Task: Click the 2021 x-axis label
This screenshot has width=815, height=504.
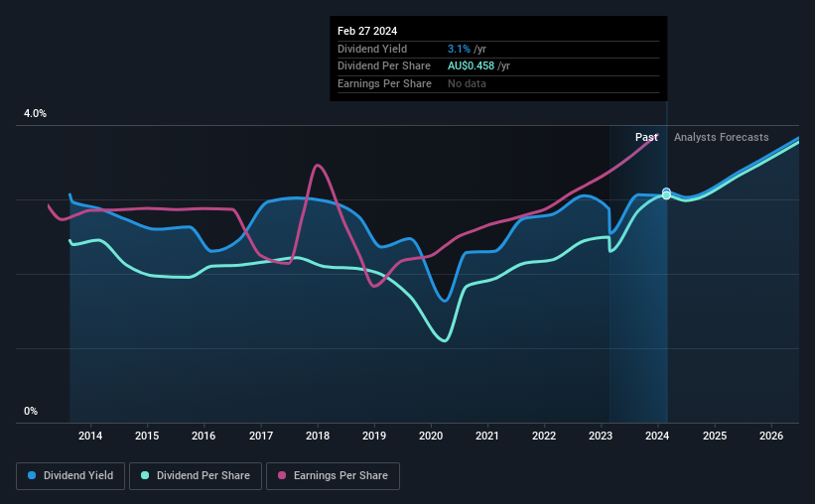Action: pos(487,436)
